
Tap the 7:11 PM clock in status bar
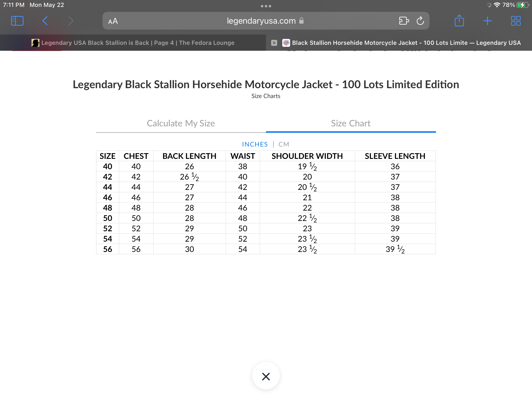click(14, 5)
